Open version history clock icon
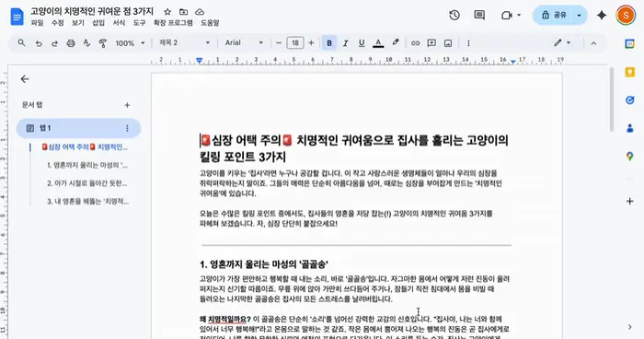The width and height of the screenshot is (644, 339). pos(454,16)
